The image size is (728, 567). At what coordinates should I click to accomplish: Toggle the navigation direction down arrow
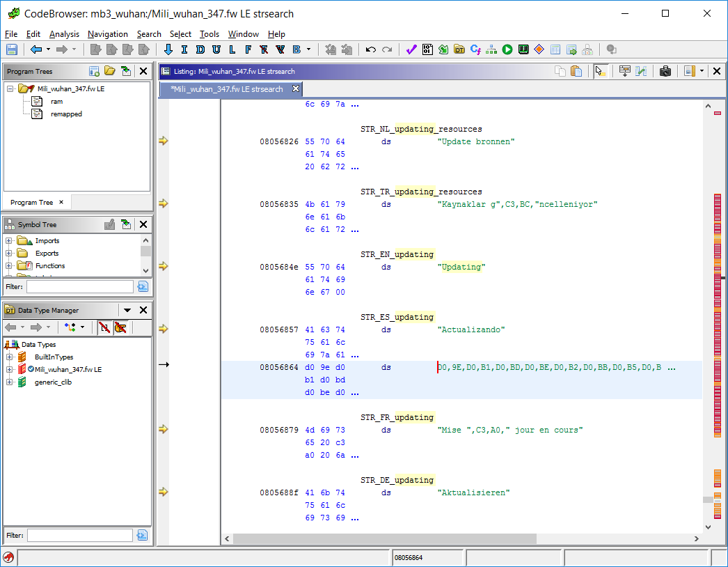click(x=168, y=49)
